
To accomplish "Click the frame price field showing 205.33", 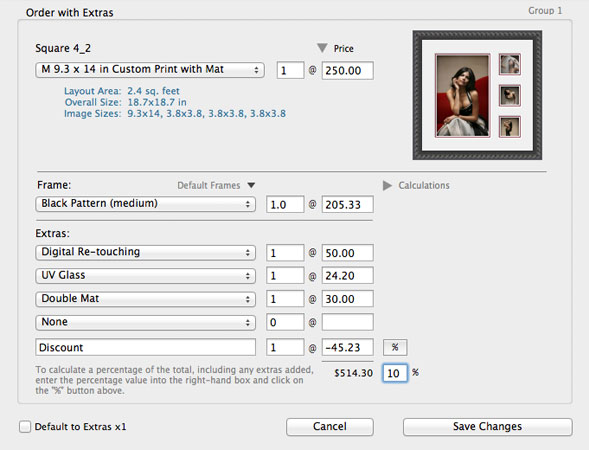I will (347, 204).
